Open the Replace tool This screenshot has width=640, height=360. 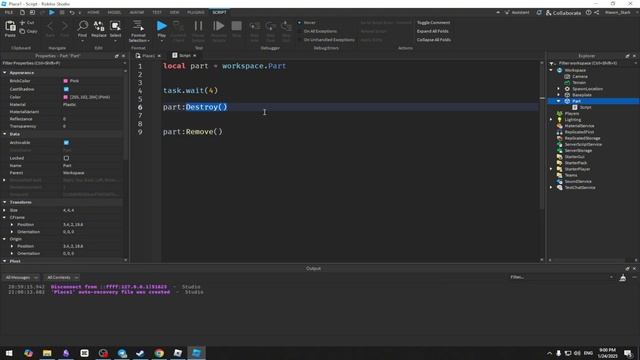pyautogui.click(x=99, y=27)
